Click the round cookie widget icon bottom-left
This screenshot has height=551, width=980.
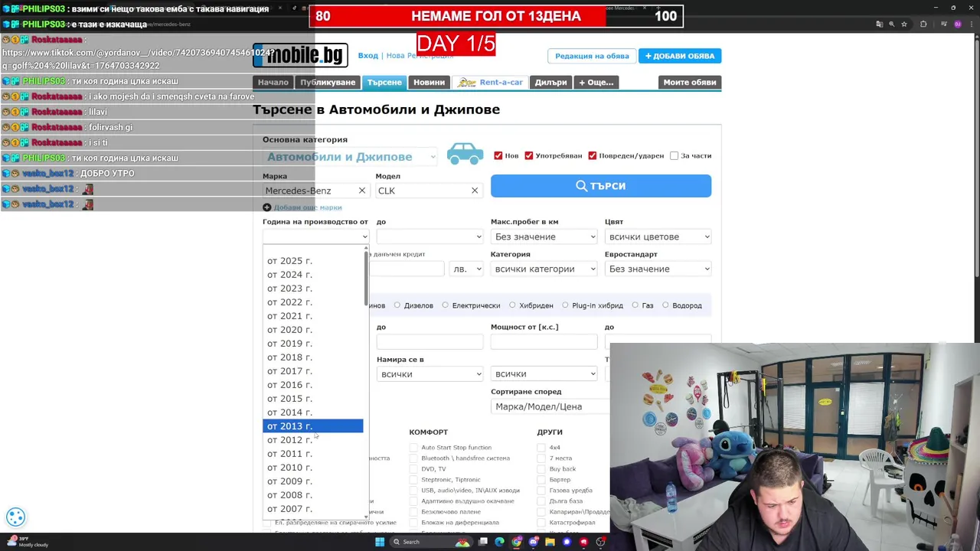click(x=16, y=517)
